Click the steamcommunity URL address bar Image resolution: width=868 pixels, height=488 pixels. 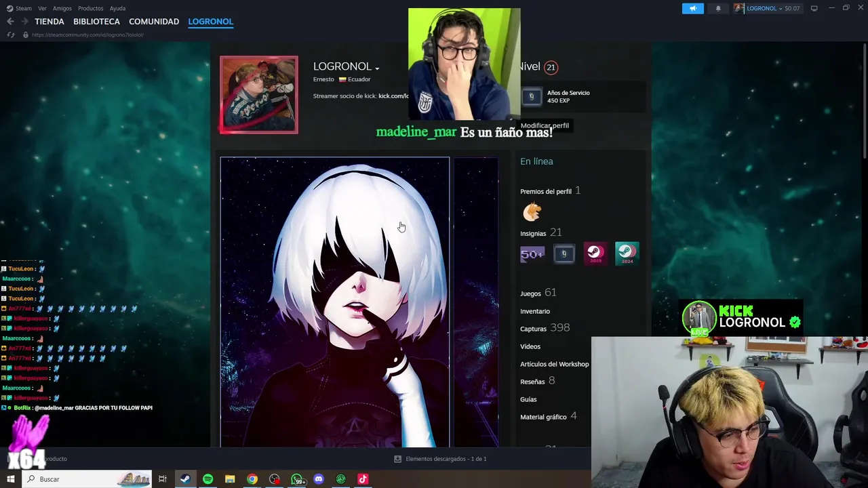coord(87,35)
